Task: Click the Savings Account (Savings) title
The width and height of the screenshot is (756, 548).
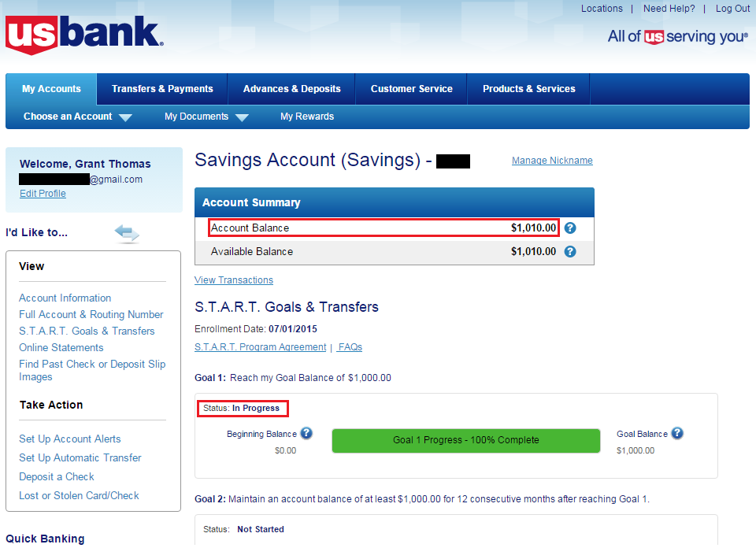Action: 308,160
